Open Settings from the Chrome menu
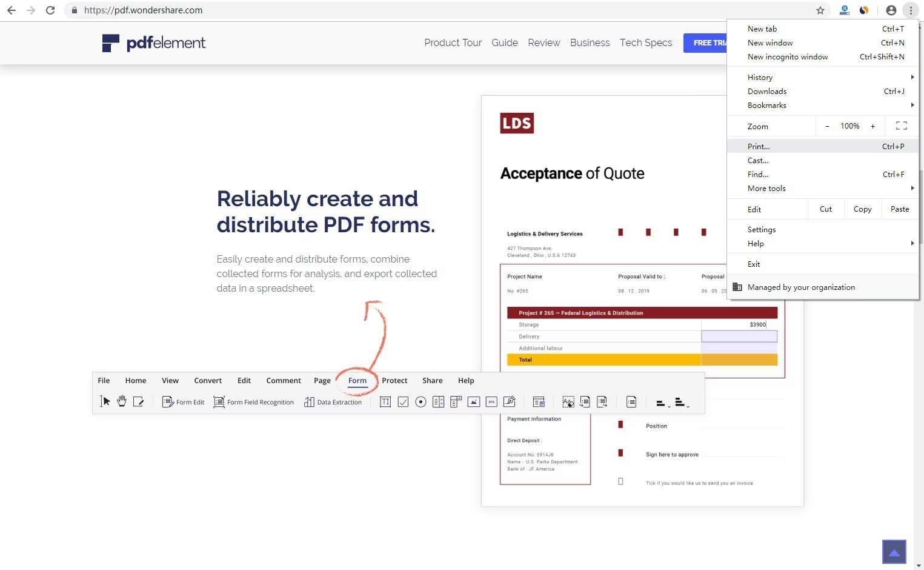This screenshot has height=570, width=924. point(762,230)
